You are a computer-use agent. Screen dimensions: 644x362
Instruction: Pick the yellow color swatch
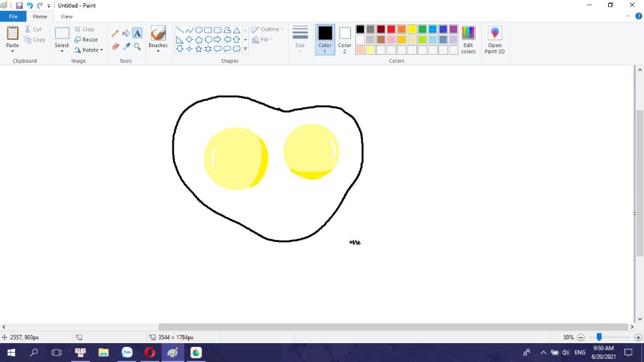(x=411, y=29)
